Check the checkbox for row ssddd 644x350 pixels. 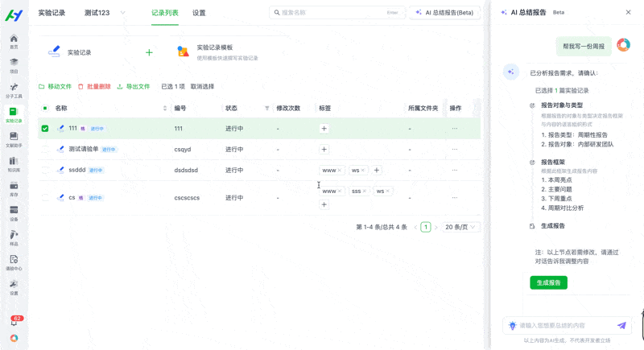[x=45, y=170]
